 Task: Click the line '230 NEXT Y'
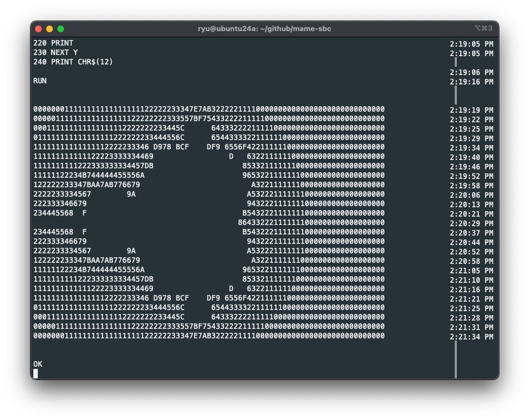coord(56,52)
